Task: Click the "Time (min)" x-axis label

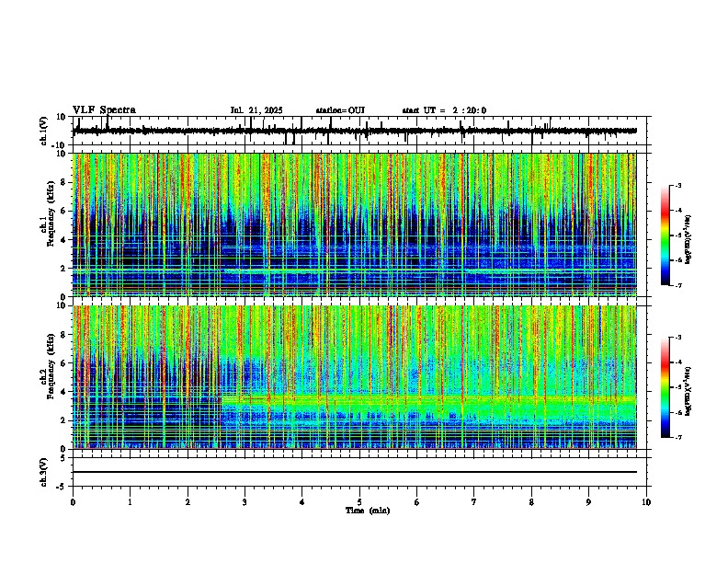Action: (368, 511)
